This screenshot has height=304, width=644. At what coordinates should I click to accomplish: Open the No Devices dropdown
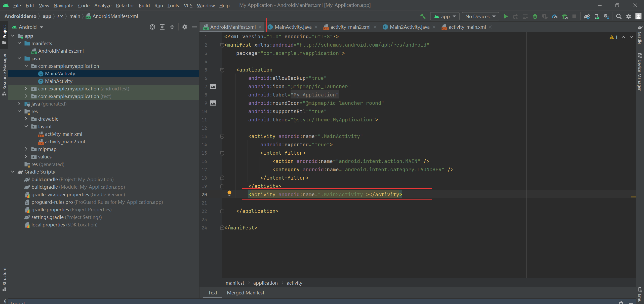pos(480,16)
